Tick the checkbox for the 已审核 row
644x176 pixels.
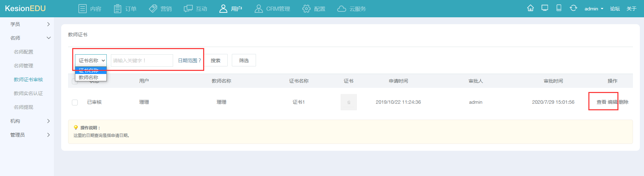point(75,102)
